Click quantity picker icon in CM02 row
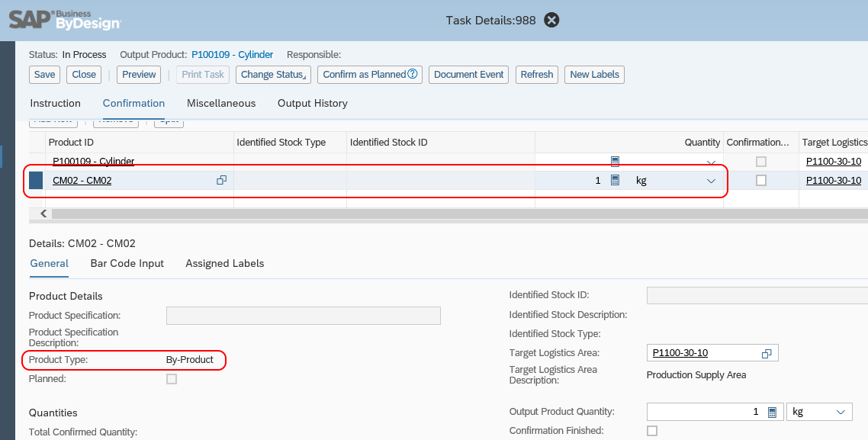This screenshot has width=868, height=440. (615, 180)
